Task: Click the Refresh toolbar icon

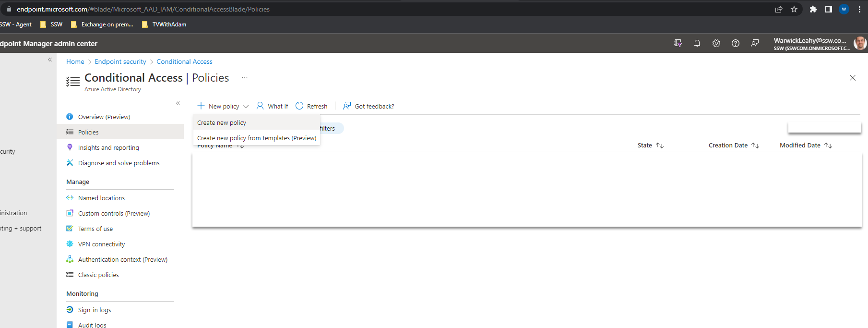Action: pyautogui.click(x=299, y=106)
